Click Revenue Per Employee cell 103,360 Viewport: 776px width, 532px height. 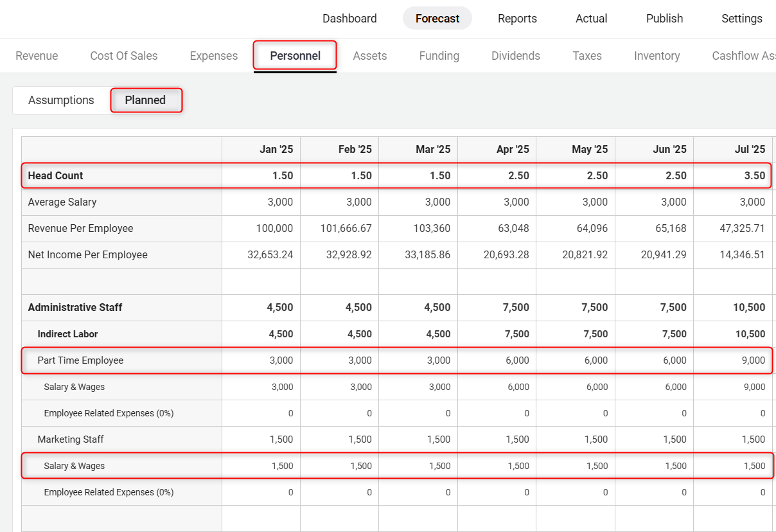[x=431, y=228]
